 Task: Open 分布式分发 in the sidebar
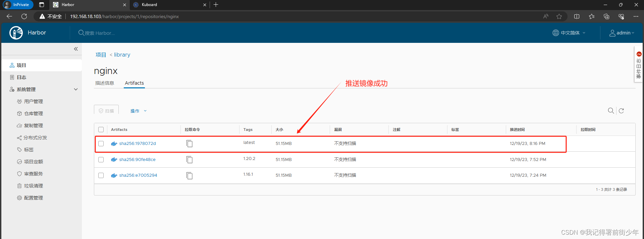35,138
